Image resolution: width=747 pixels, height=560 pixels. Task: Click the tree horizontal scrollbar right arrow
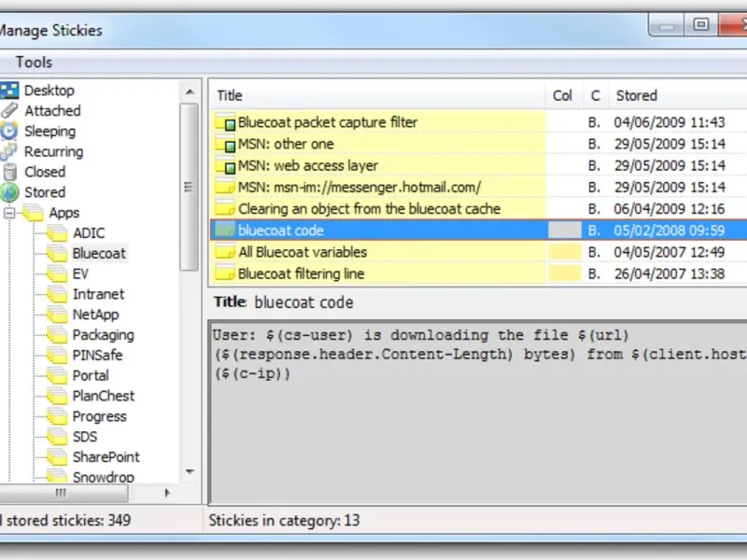tap(167, 493)
